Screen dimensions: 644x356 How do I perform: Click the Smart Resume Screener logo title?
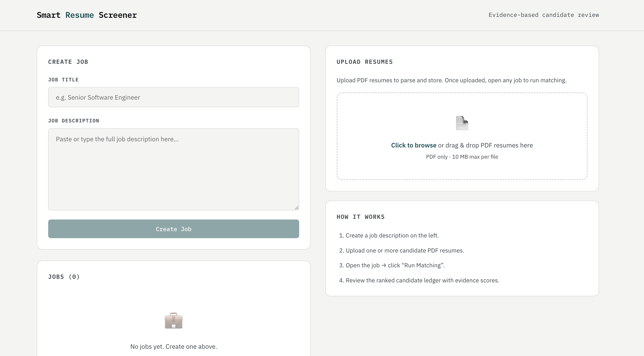point(87,15)
